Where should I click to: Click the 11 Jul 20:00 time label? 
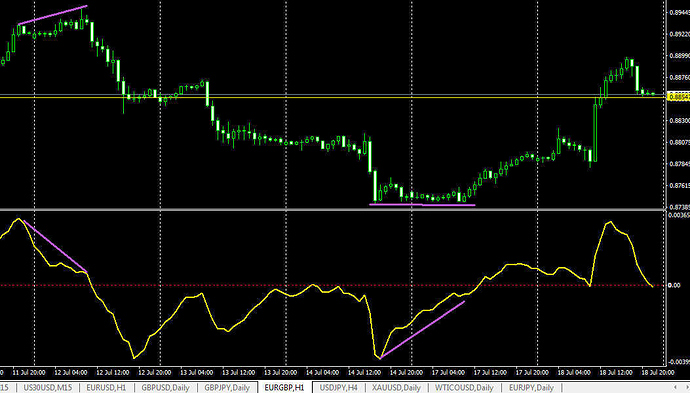click(x=29, y=372)
